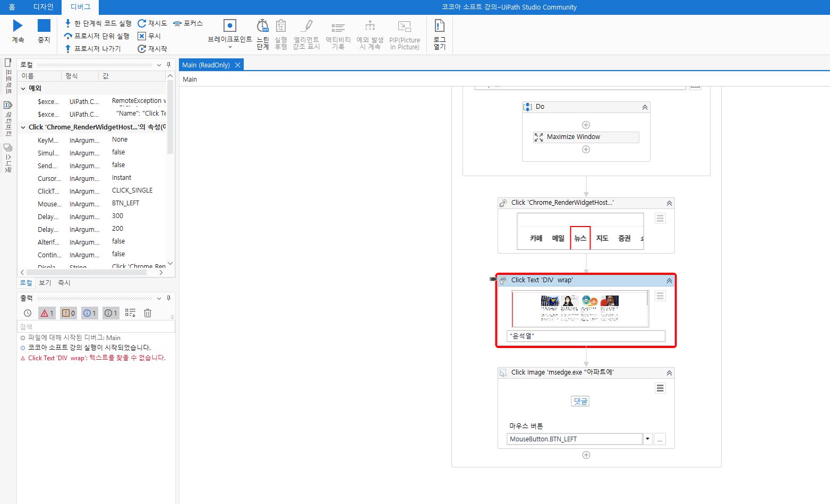This screenshot has height=504, width=830.
Task: Click the 무시 (Ignore) button
Action: pos(149,36)
